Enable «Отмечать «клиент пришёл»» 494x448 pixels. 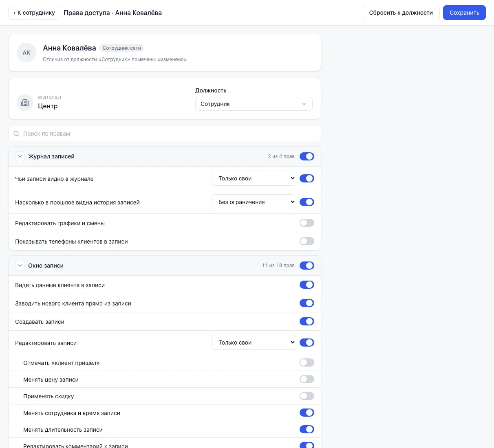[x=307, y=362]
